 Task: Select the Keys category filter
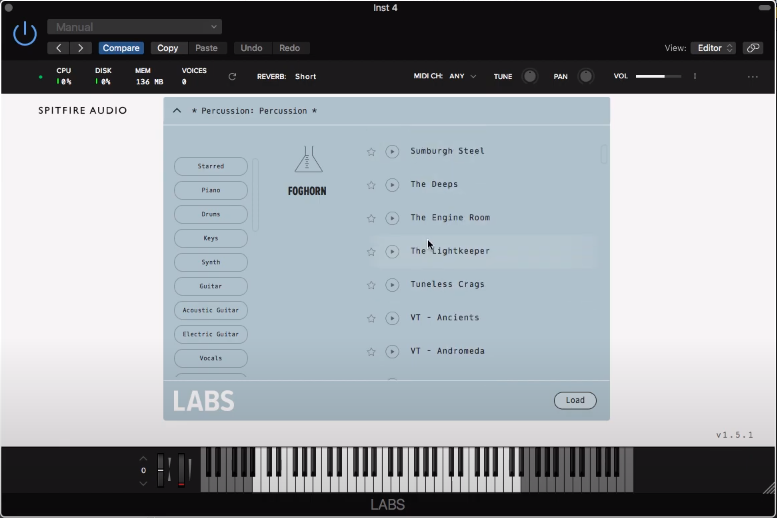click(x=211, y=238)
